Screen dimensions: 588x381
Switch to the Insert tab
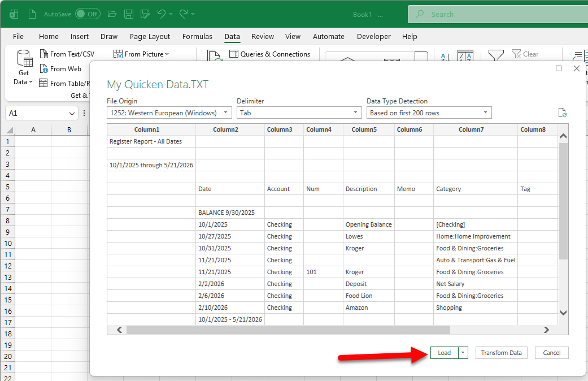(x=80, y=36)
